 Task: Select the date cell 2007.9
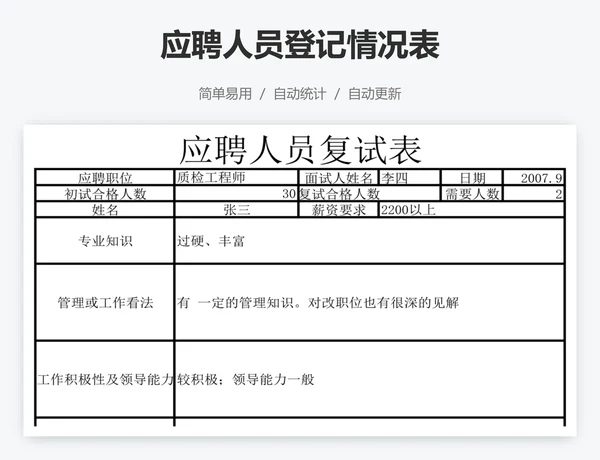coord(534,178)
